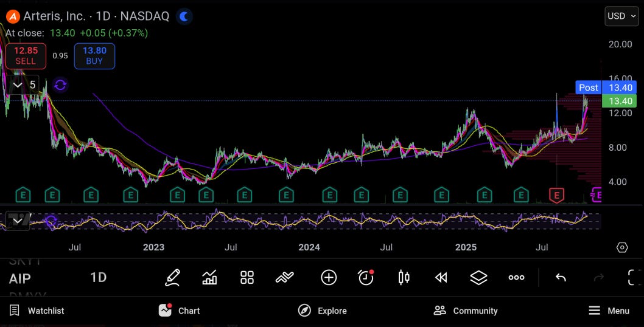The height and width of the screenshot is (327, 644).
Task: Tap the Arteris orange logo
Action: [x=13, y=16]
